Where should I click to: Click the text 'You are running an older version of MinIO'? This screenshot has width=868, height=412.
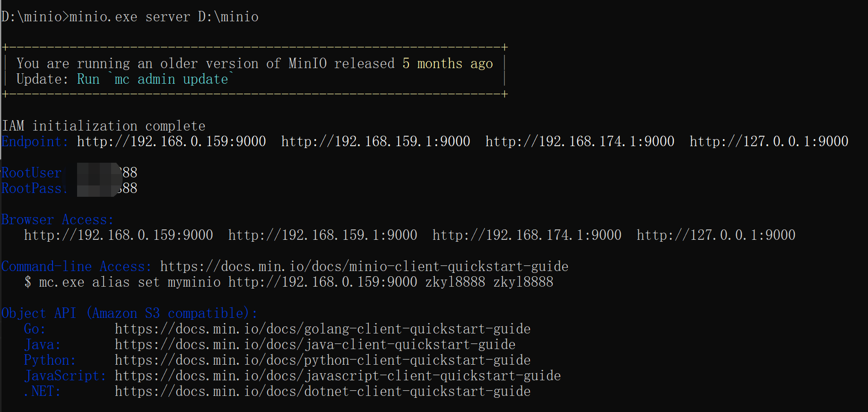coord(172,63)
